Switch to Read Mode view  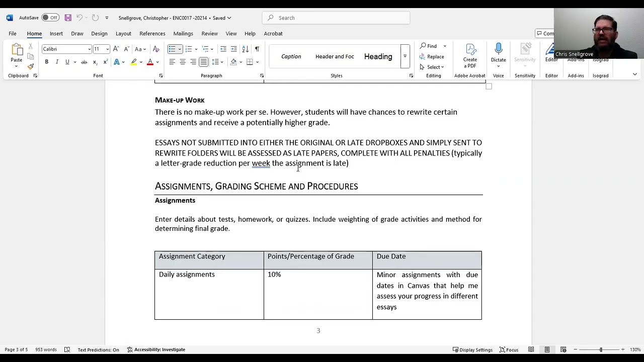[x=531, y=349]
